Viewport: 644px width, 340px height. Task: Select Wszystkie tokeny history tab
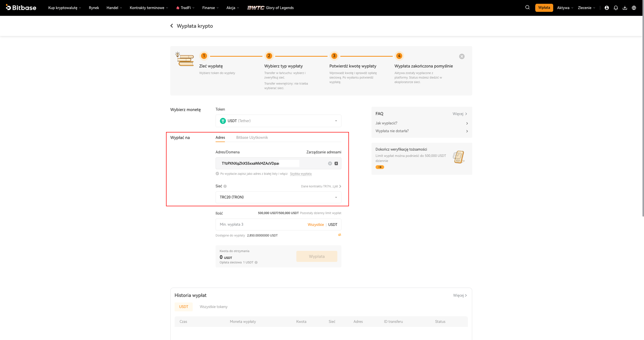[x=213, y=307]
